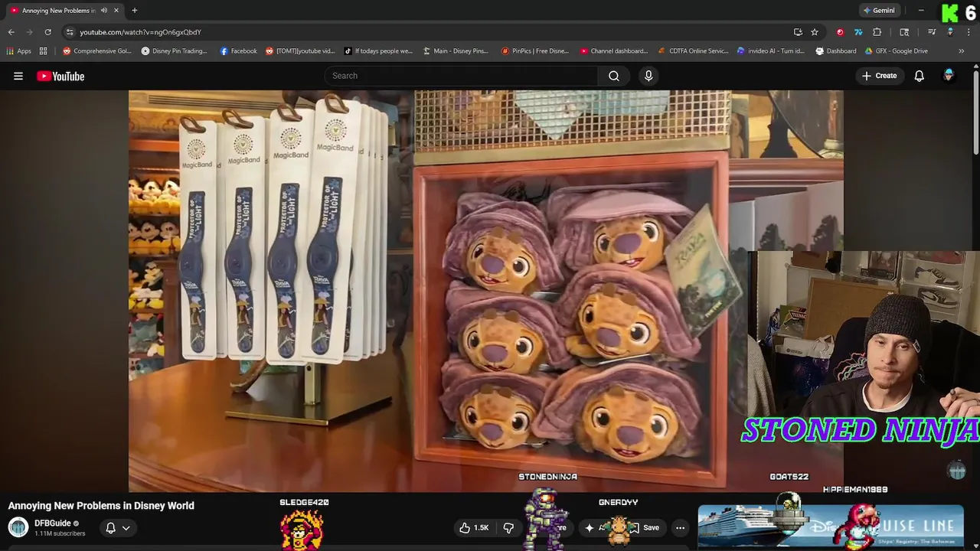Screen dimensions: 980x551
Task: Close the Annoying New Problems tab
Action: coord(116,11)
